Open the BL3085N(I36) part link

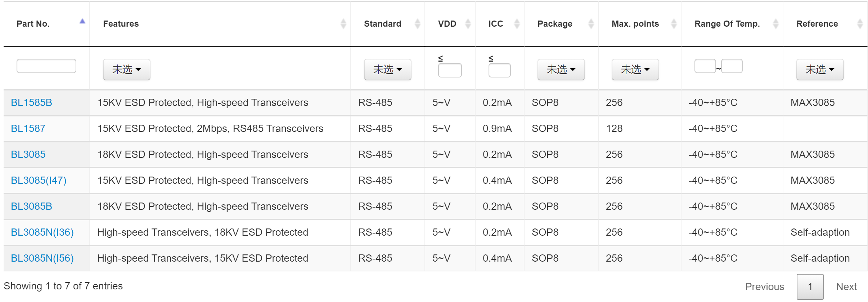(42, 232)
